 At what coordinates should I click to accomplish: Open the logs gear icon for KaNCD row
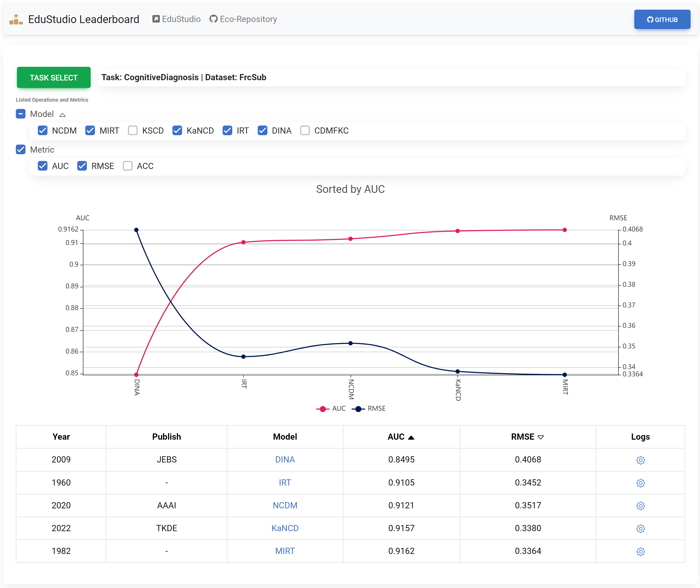click(640, 528)
